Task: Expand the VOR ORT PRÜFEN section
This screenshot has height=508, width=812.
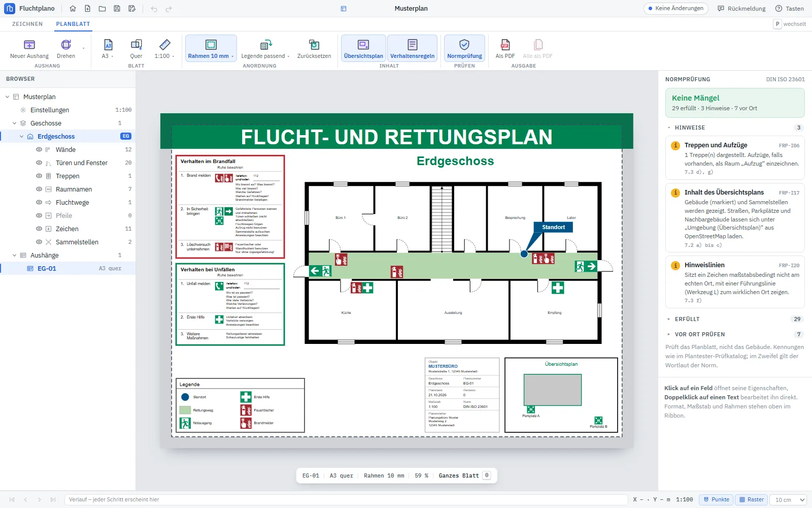Action: [735, 335]
